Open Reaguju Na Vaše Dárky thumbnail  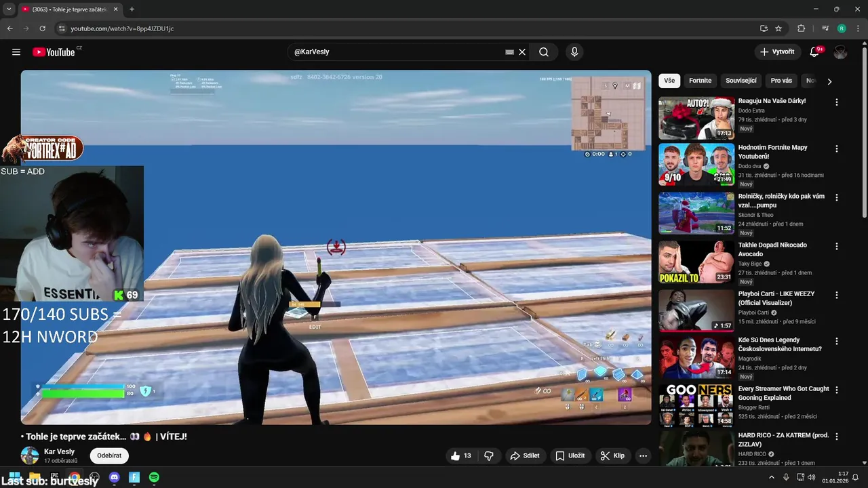coord(696,118)
